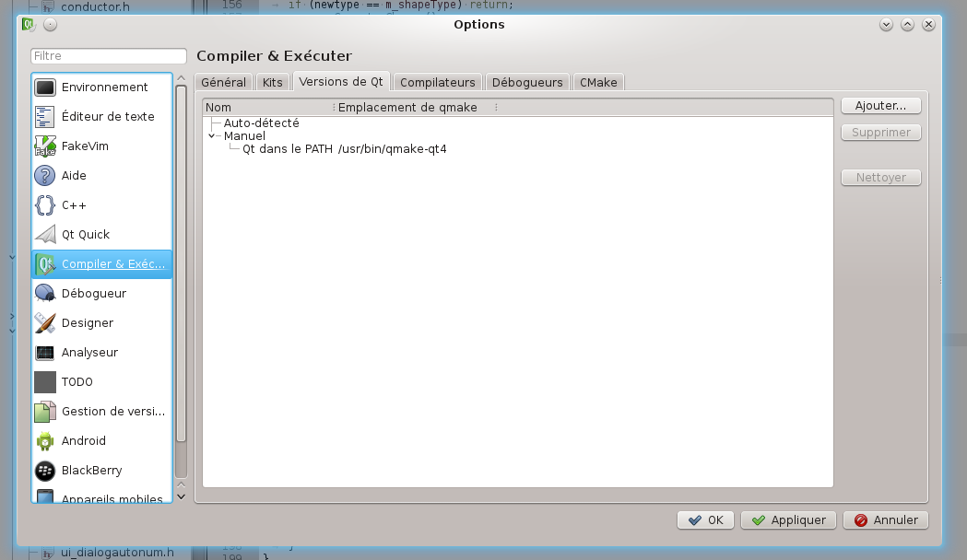967x560 pixels.
Task: Select the FakeVim icon in sidebar
Action: (x=45, y=146)
